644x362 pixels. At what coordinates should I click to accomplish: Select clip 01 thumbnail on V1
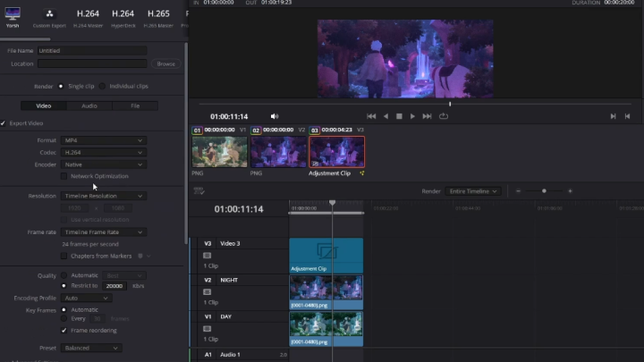pos(220,152)
